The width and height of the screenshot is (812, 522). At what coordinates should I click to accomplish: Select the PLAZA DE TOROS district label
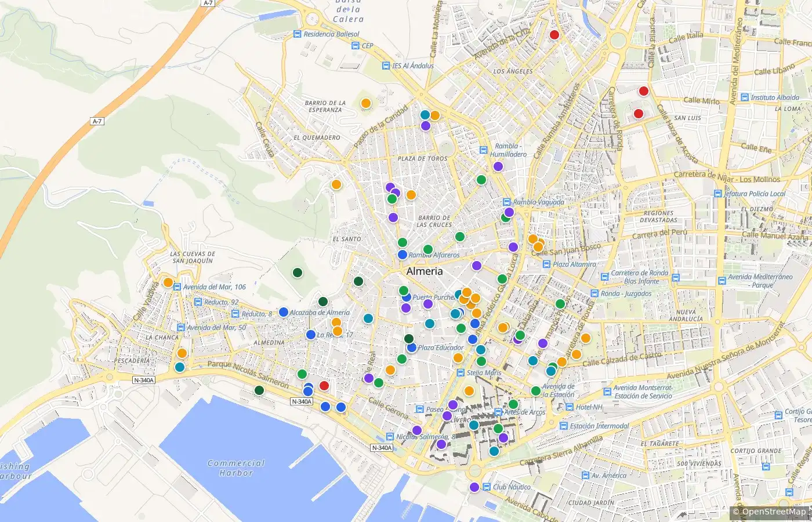(x=423, y=158)
